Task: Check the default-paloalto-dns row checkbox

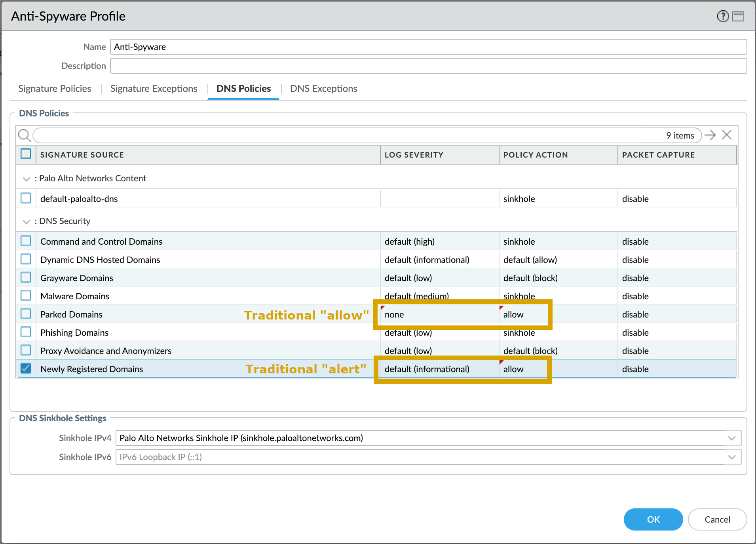Action: point(26,198)
